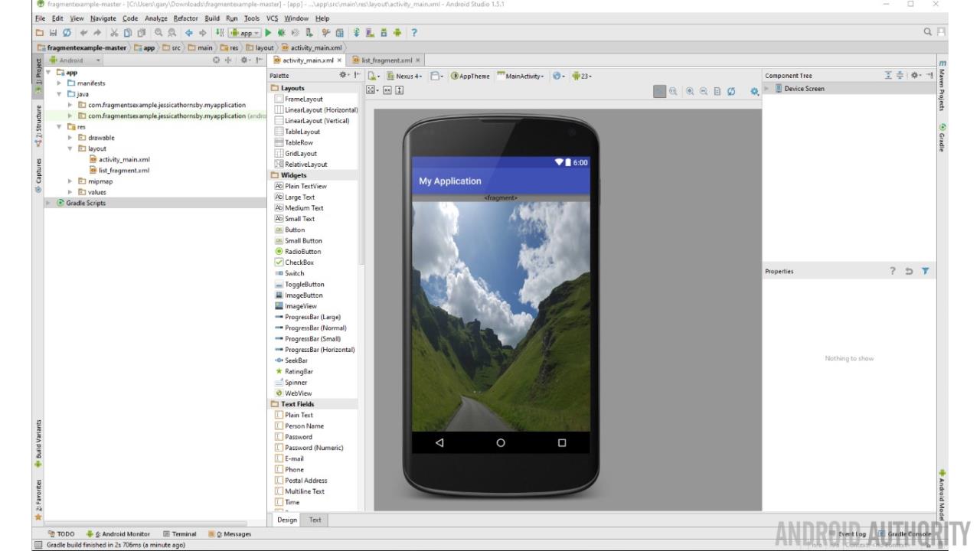Image resolution: width=980 pixels, height=551 pixels.
Task: Select activity_main.xml in project tree
Action: pos(119,159)
